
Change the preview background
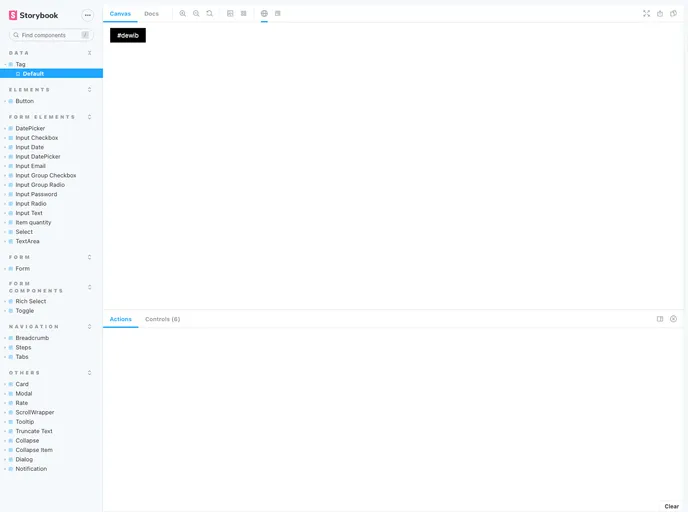230,14
